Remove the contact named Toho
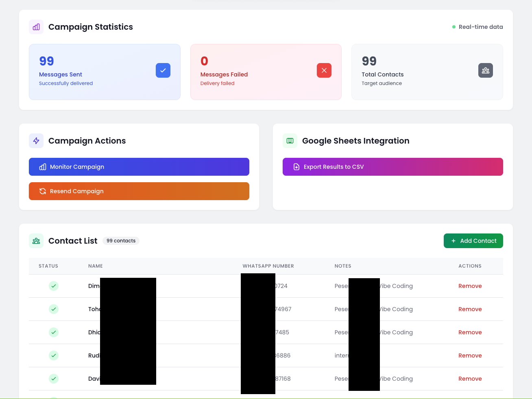Screen dimensions: 532x399 pyautogui.click(x=470, y=309)
